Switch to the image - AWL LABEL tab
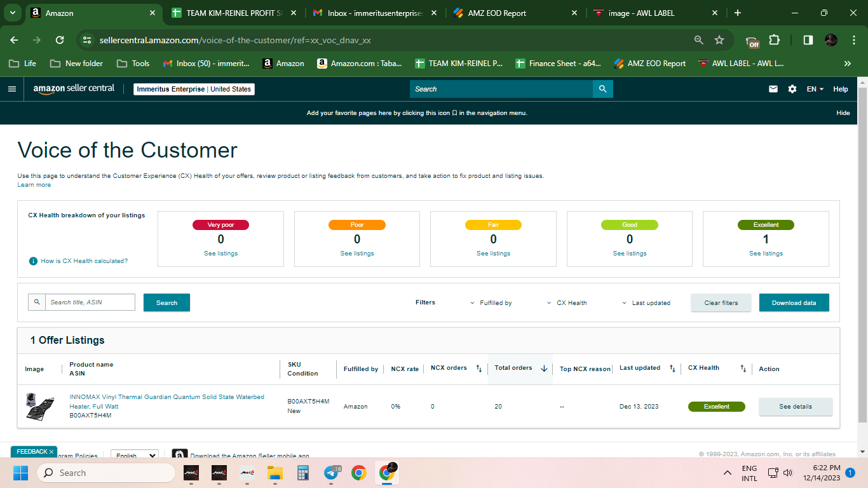 pyautogui.click(x=654, y=13)
